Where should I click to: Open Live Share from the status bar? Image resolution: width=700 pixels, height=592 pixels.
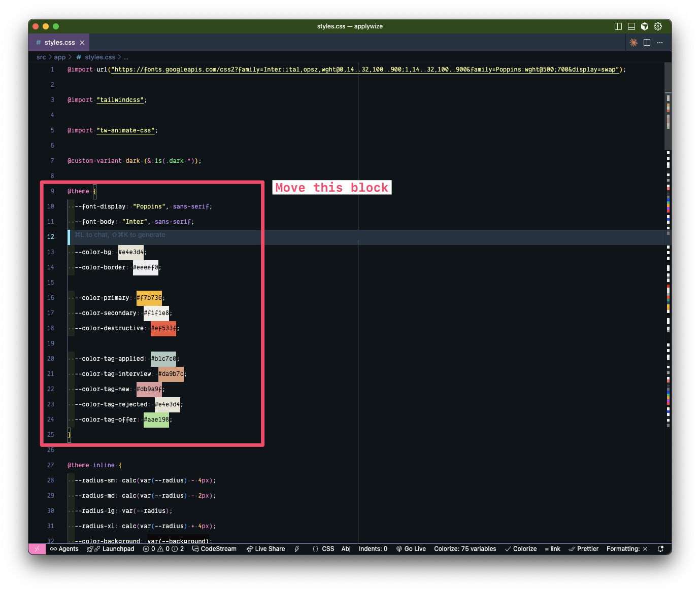[x=265, y=548]
